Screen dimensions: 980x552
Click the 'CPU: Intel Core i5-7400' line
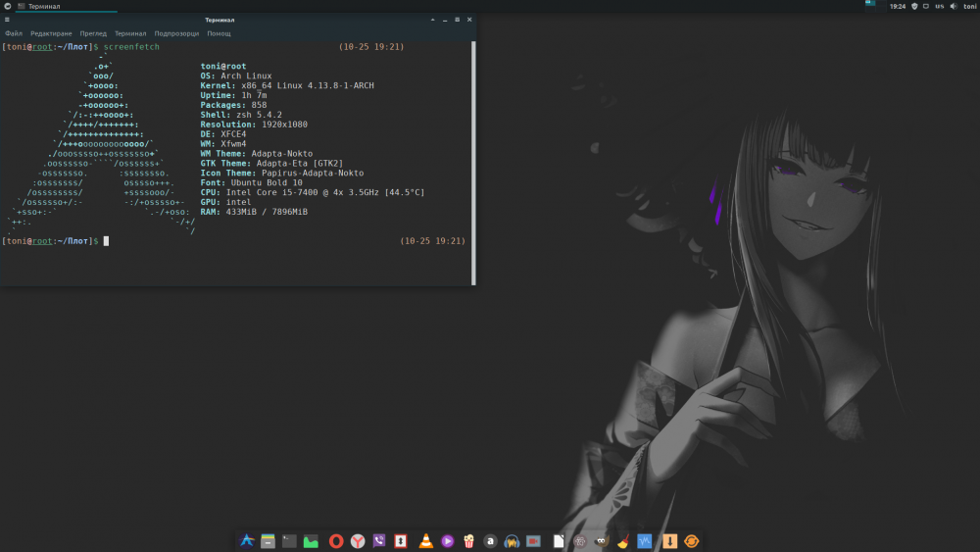click(x=313, y=192)
